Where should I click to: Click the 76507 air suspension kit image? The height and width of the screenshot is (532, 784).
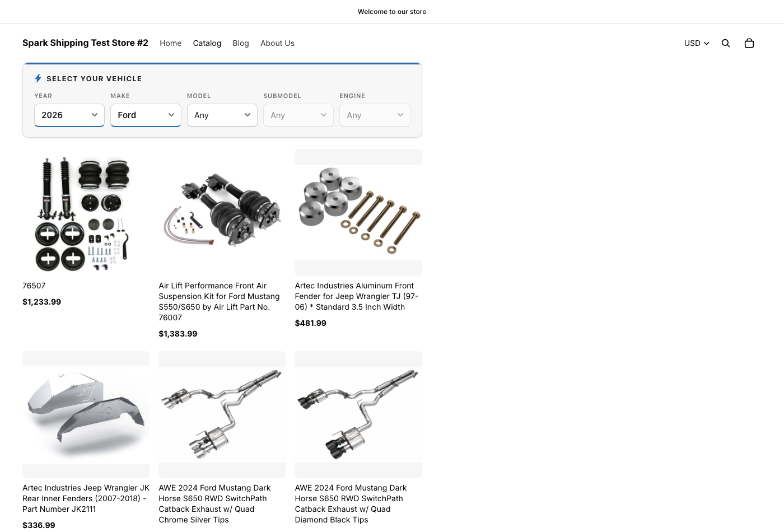86,213
